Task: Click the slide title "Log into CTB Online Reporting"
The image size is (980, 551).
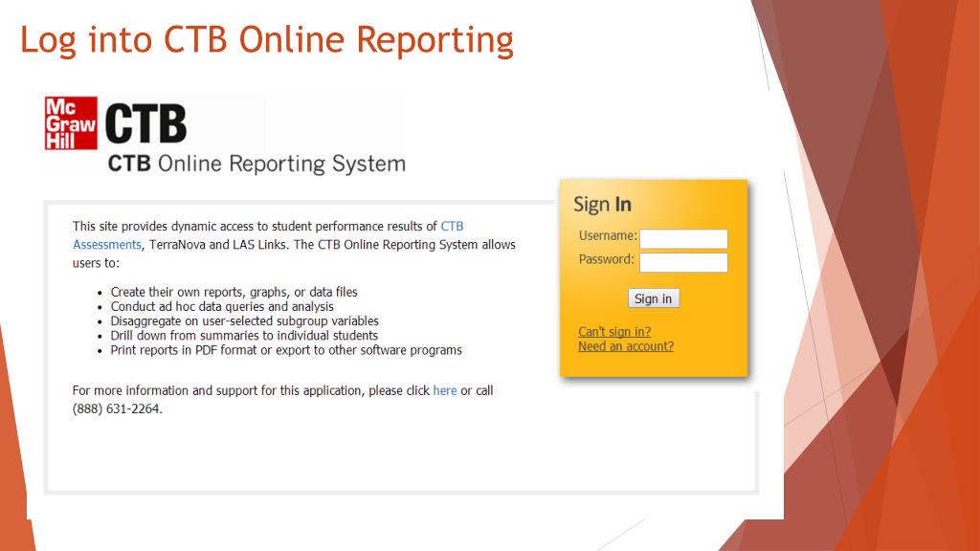Action: [x=267, y=40]
